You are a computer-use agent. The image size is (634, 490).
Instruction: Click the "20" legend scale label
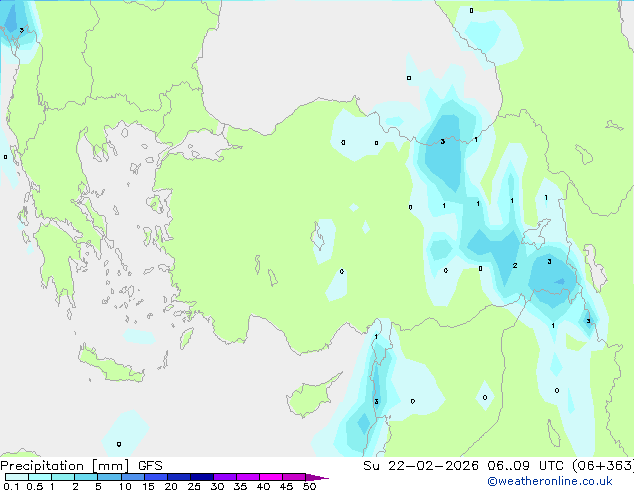[x=171, y=486]
